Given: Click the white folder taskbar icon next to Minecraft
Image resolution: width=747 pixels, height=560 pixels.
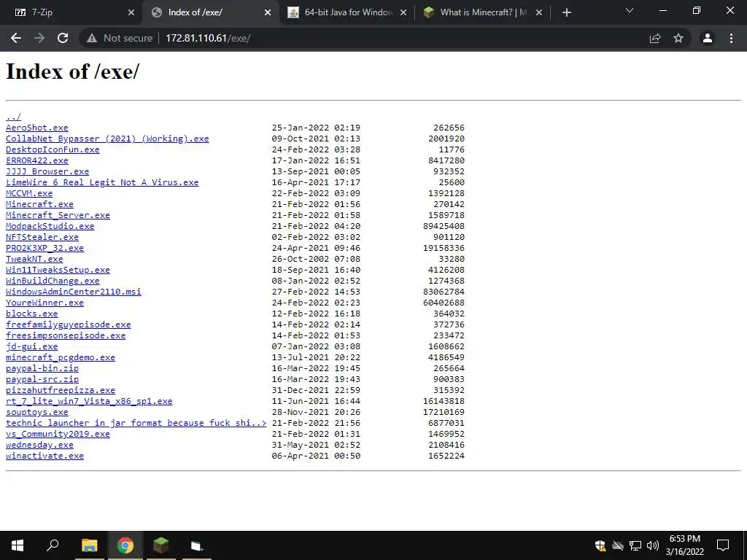Looking at the screenshot, I should click(x=197, y=545).
